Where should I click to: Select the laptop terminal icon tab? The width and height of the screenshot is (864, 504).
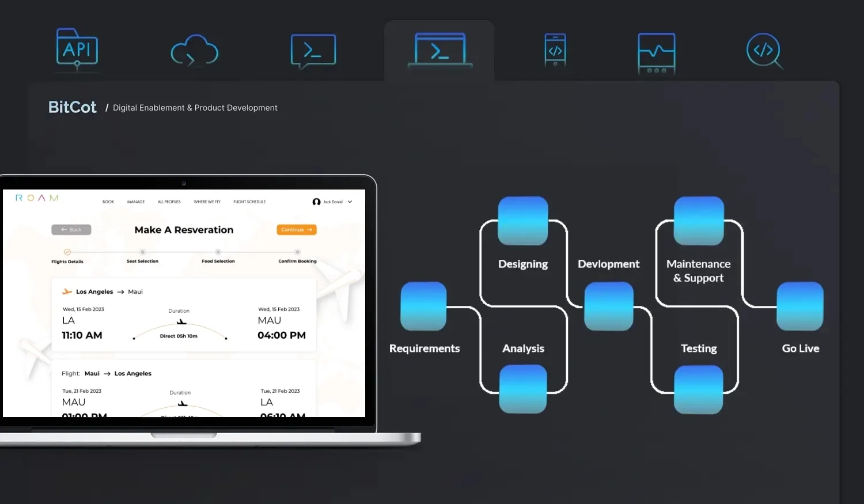pos(439,51)
